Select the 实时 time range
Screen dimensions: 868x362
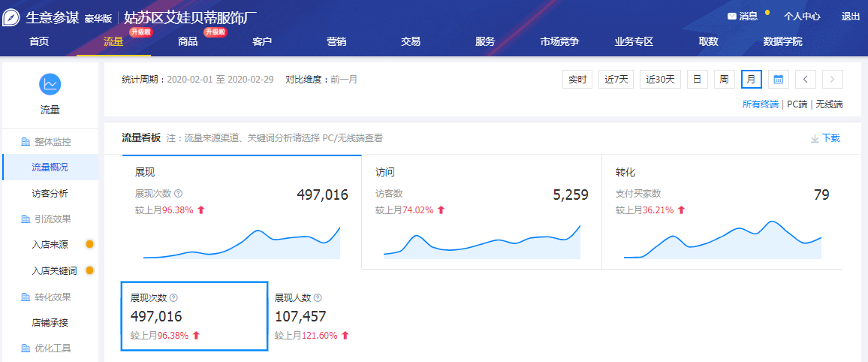[577, 79]
